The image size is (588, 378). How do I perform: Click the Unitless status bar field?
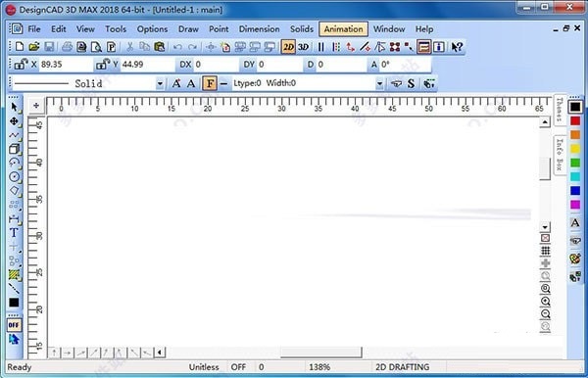coord(204,367)
